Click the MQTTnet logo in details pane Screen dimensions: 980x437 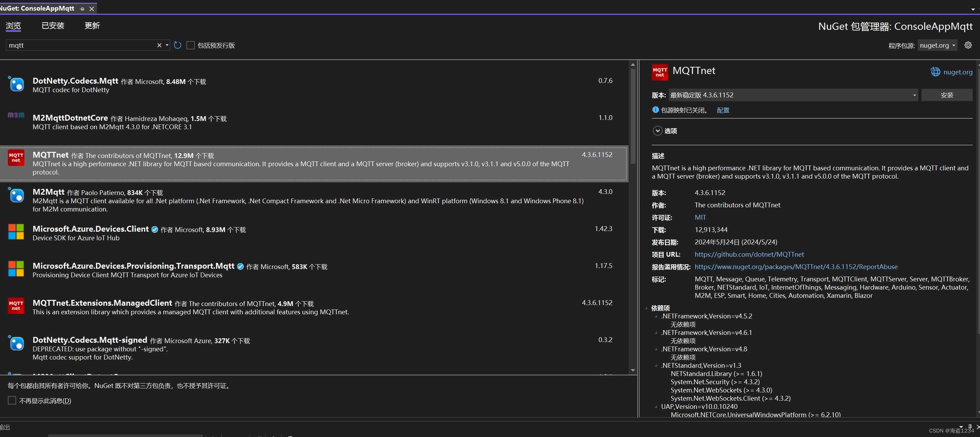[660, 72]
